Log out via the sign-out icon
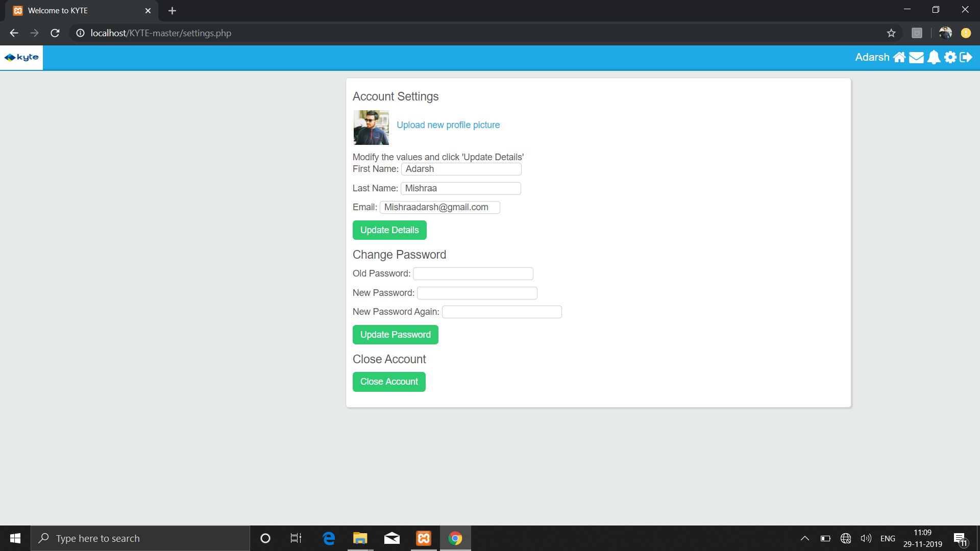Image resolution: width=980 pixels, height=551 pixels. (967, 57)
